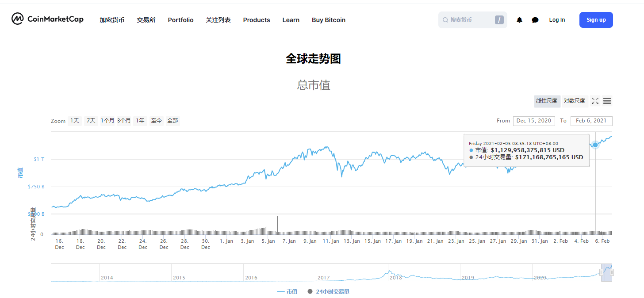Open the Products menu item
The width and height of the screenshot is (644, 298).
[257, 19]
